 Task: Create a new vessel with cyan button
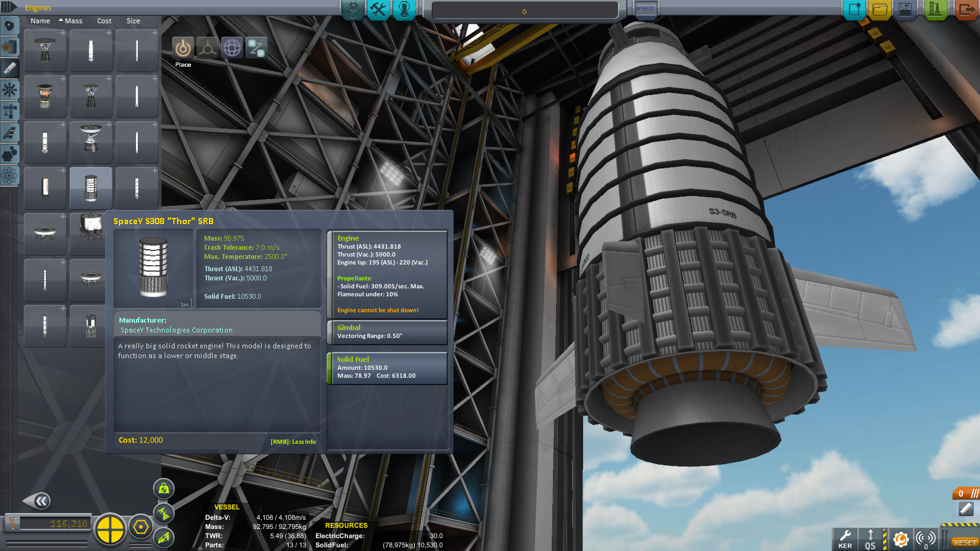(x=854, y=10)
